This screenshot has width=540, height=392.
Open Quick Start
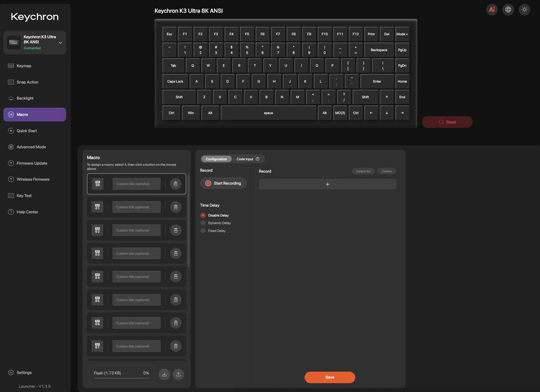click(x=35, y=131)
